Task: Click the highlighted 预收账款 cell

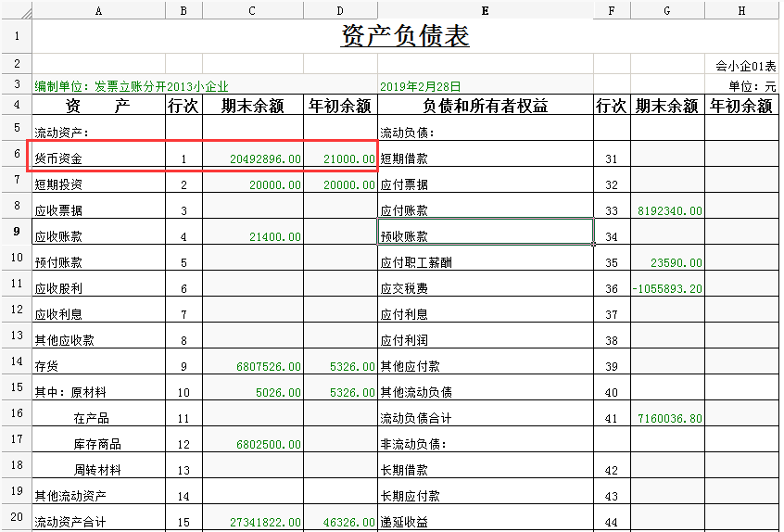Action: point(486,232)
